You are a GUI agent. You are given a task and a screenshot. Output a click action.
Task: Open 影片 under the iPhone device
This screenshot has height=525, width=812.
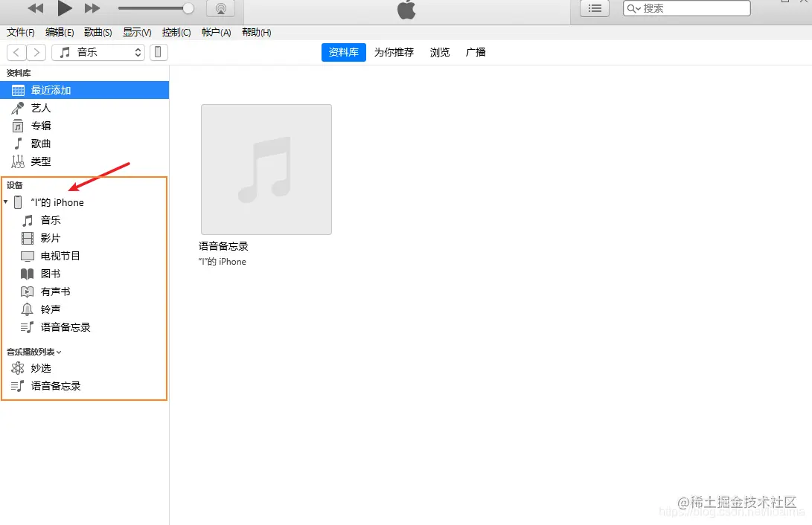84,238
